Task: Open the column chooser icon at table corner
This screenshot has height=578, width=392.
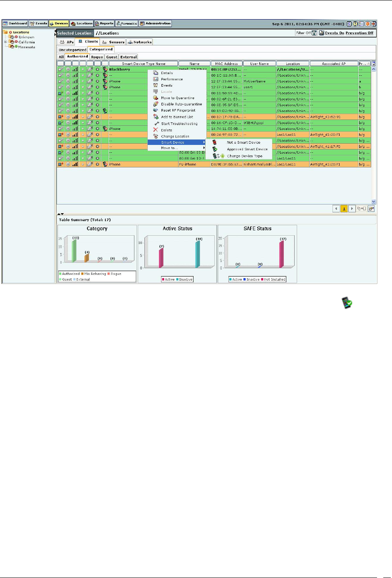Action: 373,64
